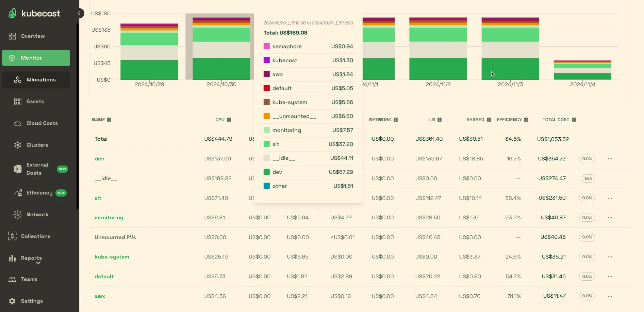The image size is (644, 312).
Task: Sort by the EFFICIENCY column header
Action: 509,120
